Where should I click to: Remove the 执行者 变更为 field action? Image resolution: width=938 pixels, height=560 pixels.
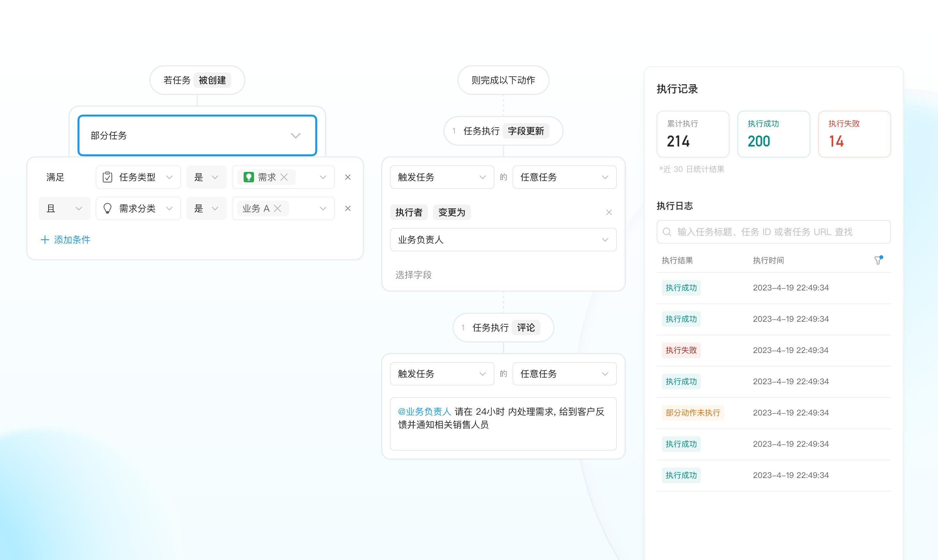pos(608,213)
